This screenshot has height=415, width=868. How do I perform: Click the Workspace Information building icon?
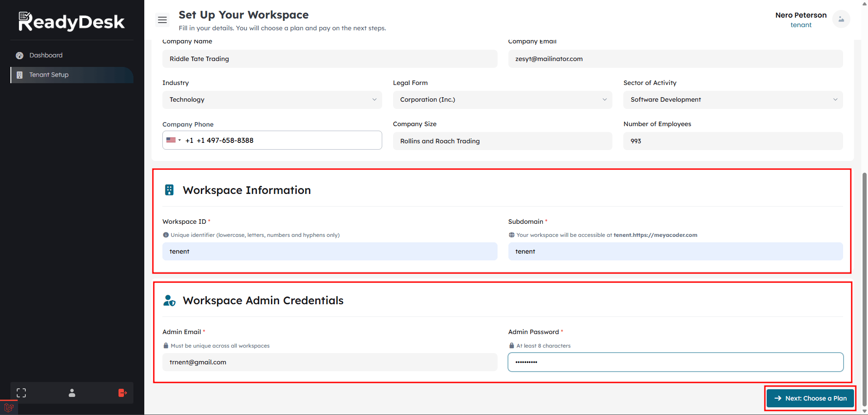169,190
